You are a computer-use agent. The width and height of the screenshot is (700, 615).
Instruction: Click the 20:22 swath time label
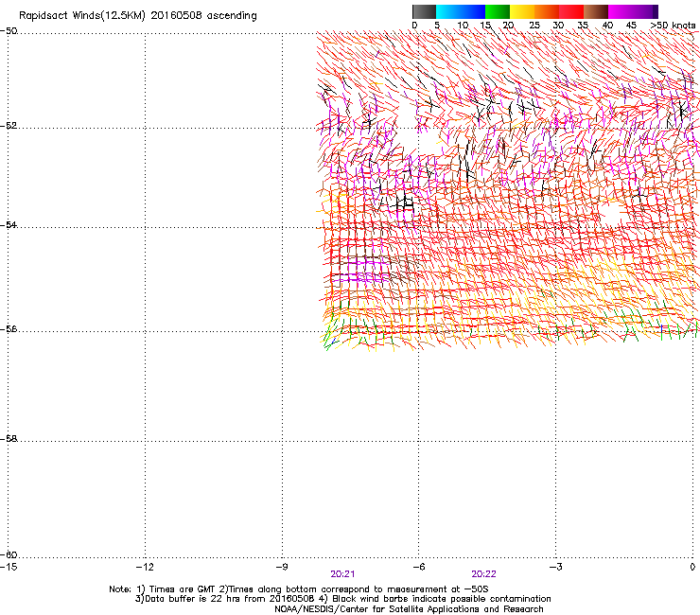[x=483, y=574]
